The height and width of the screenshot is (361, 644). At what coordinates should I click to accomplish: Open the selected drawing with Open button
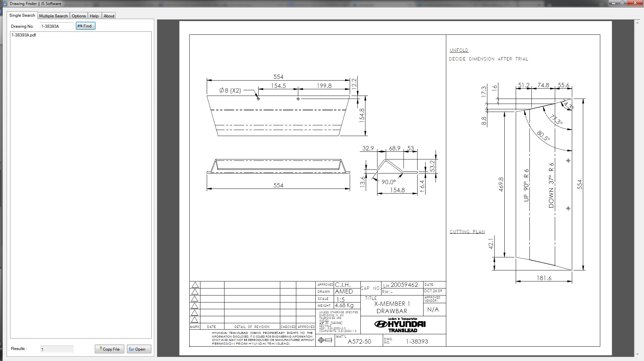[139, 349]
